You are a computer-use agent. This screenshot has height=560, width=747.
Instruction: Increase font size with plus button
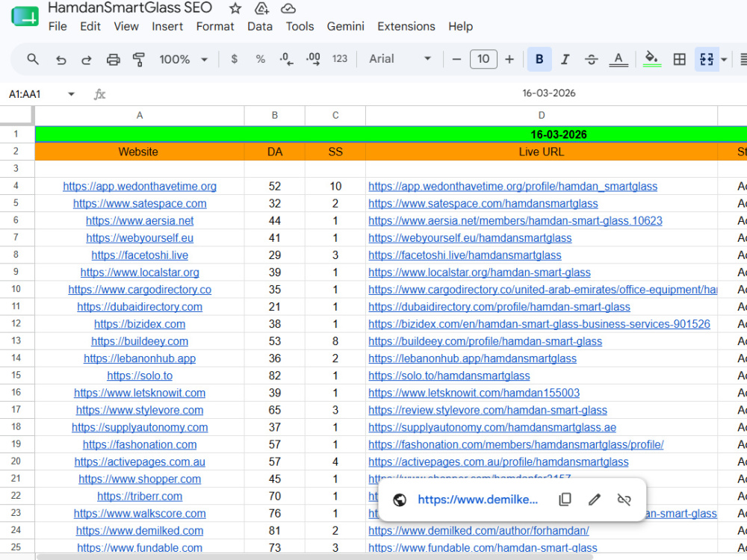tap(509, 59)
